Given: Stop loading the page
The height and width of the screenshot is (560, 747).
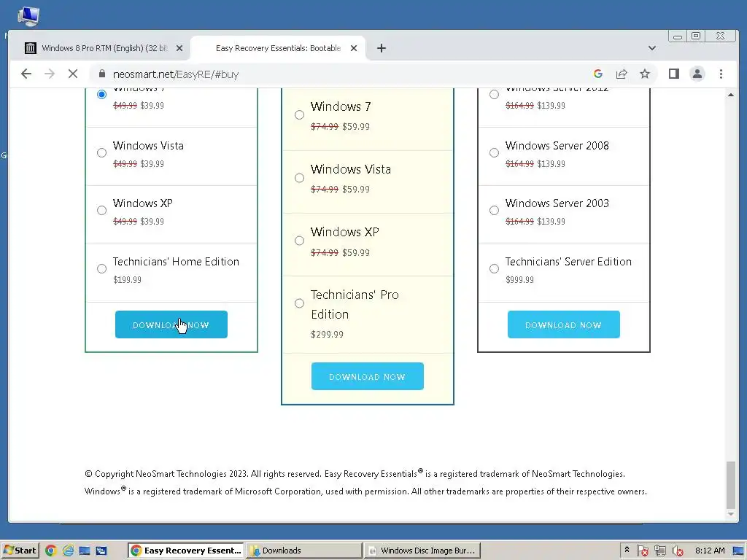Looking at the screenshot, I should [x=73, y=74].
